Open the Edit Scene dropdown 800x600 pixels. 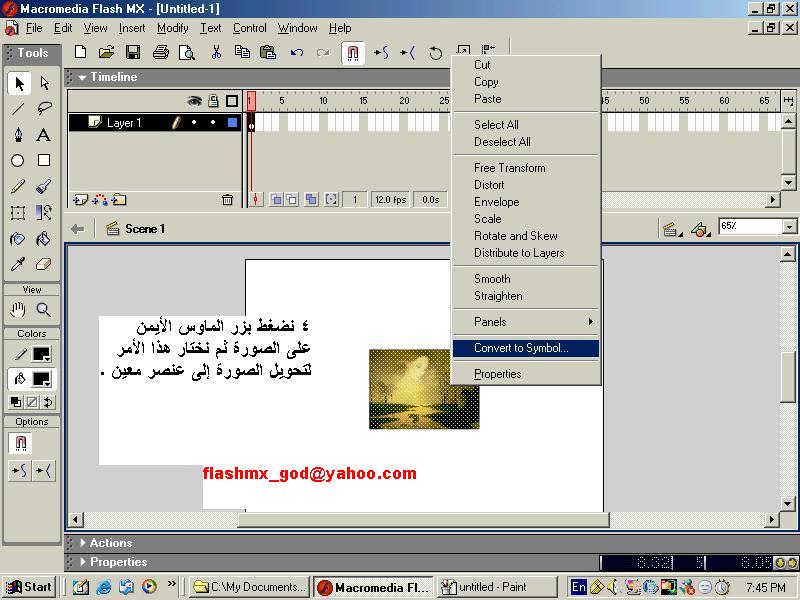click(672, 230)
